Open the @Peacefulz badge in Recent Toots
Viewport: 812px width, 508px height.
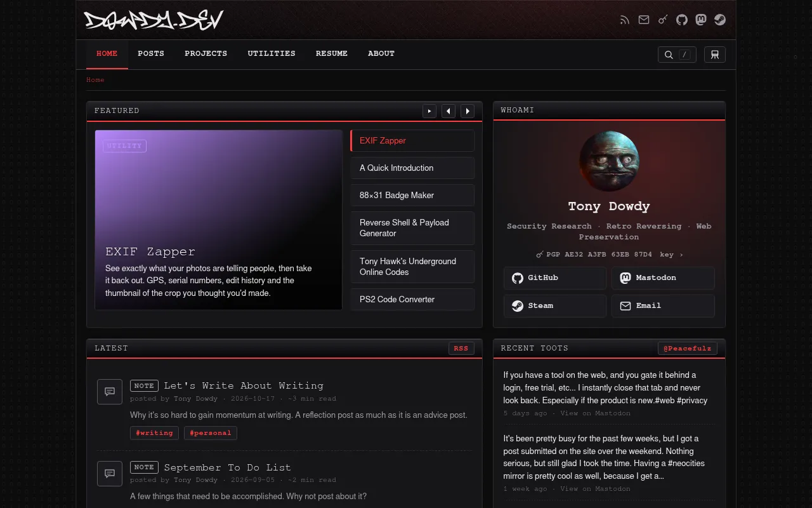point(688,349)
